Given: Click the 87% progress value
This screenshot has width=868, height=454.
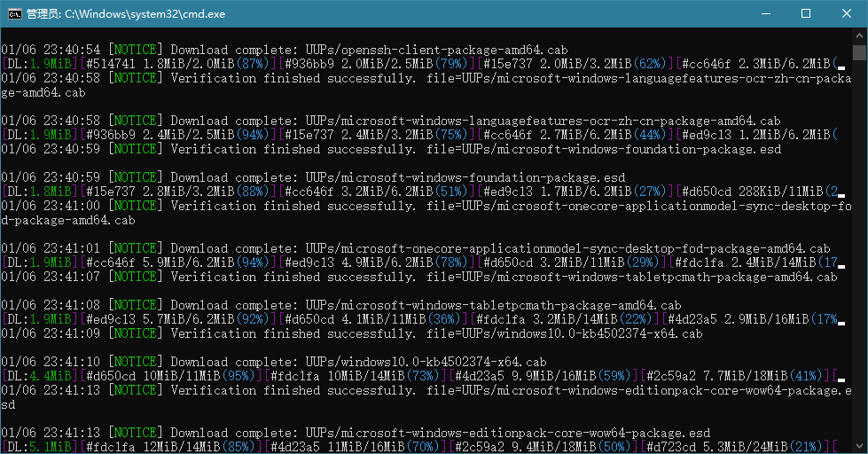Looking at the screenshot, I should click(254, 64).
